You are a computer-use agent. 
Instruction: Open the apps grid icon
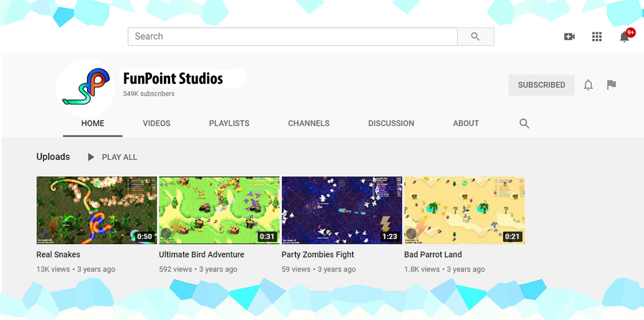pyautogui.click(x=597, y=36)
